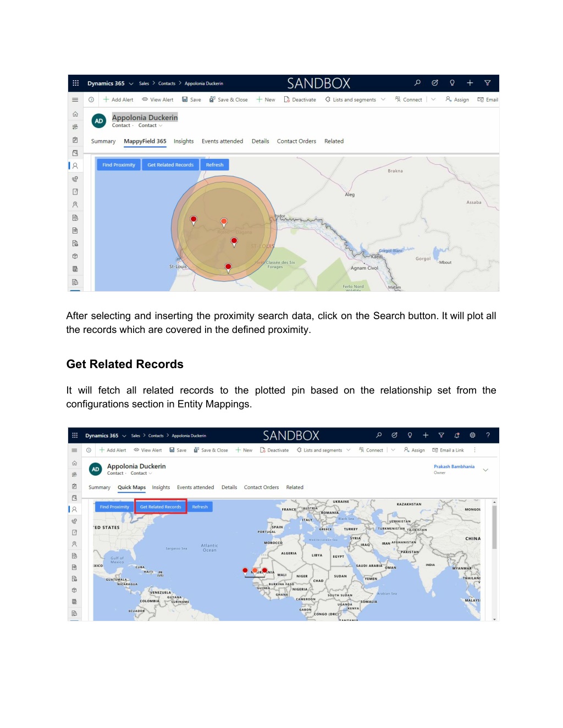This screenshot has width=563, height=728.
Task: Open the task flow target icon, first screenshot
Action: coord(435,83)
